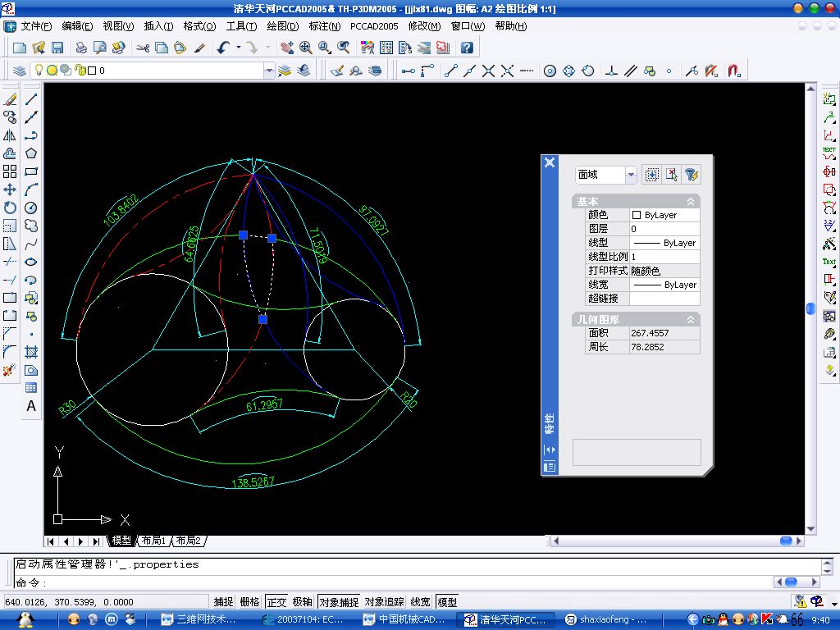
Task: Open 中国机械CAD window from the taskbar
Action: pyautogui.click(x=404, y=620)
